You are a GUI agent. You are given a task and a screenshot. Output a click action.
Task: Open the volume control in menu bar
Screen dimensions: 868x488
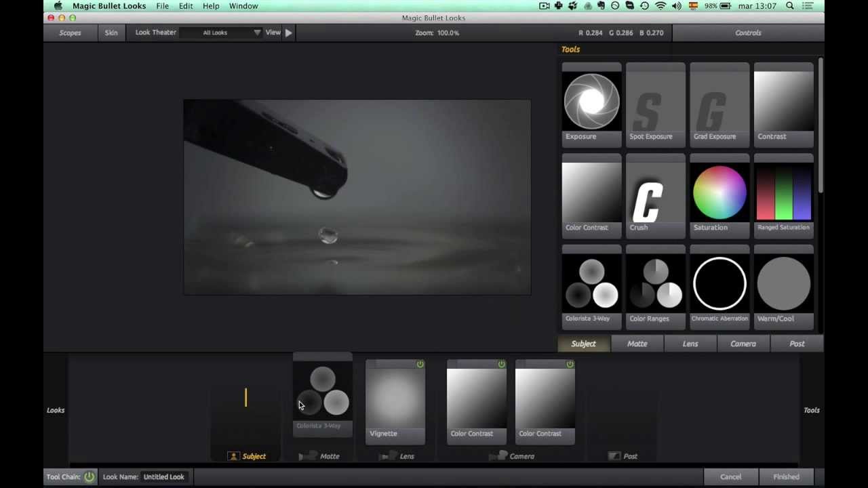(676, 6)
